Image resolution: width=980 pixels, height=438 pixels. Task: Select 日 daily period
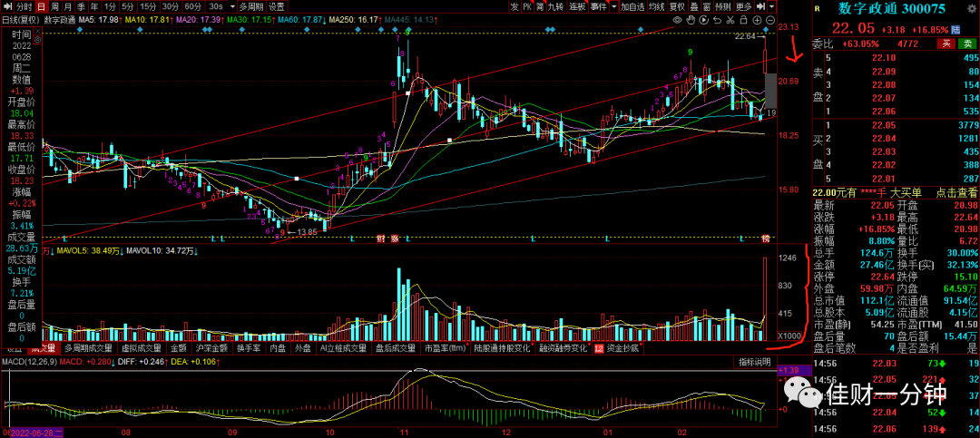(x=41, y=7)
